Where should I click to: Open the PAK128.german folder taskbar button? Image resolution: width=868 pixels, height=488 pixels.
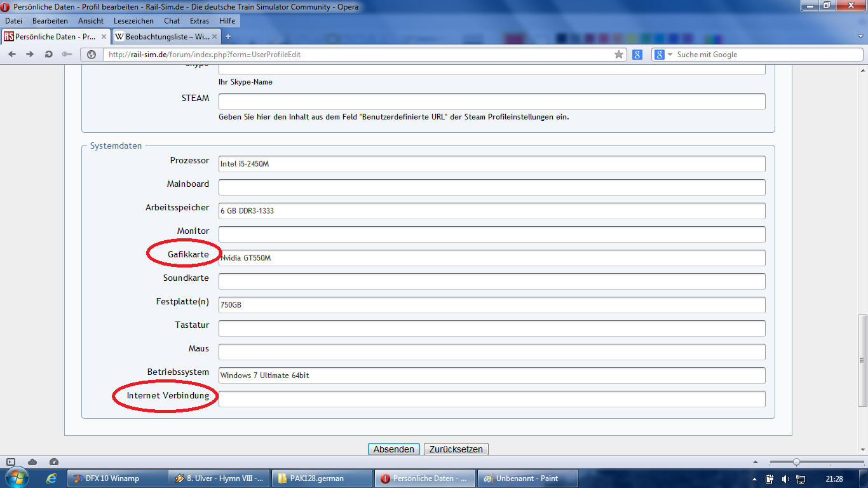(322, 478)
